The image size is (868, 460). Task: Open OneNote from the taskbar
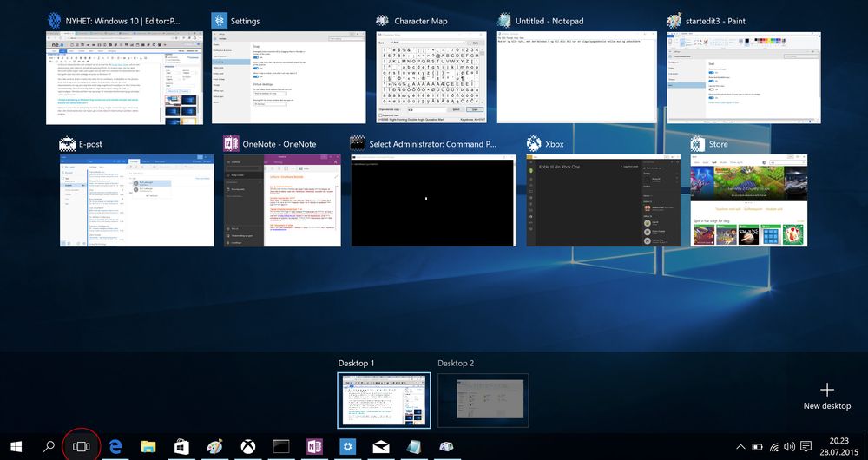(x=314, y=446)
